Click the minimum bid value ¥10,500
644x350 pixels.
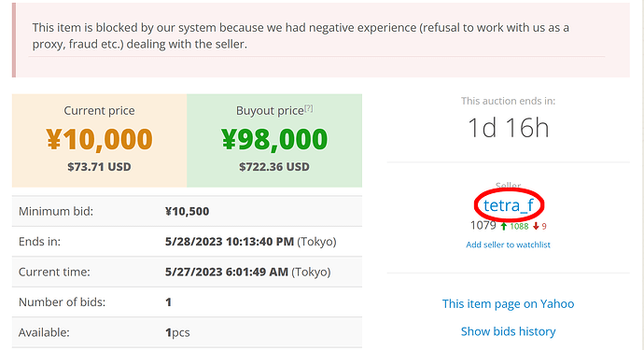point(187,211)
